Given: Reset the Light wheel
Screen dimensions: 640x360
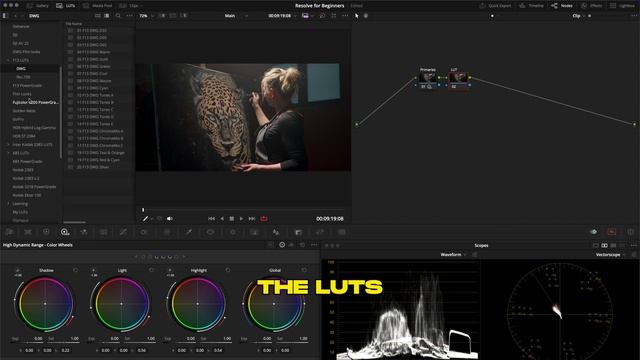Looking at the screenshot, I should (x=151, y=270).
